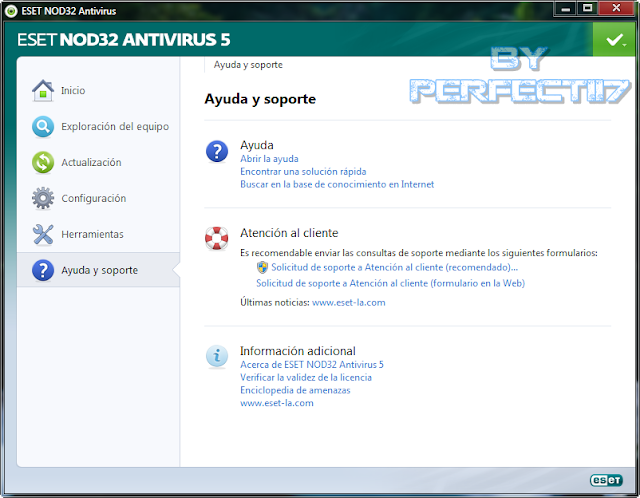Screen dimensions: 640x498
Task: Go to Exploración del equipo
Action: [x=98, y=127]
